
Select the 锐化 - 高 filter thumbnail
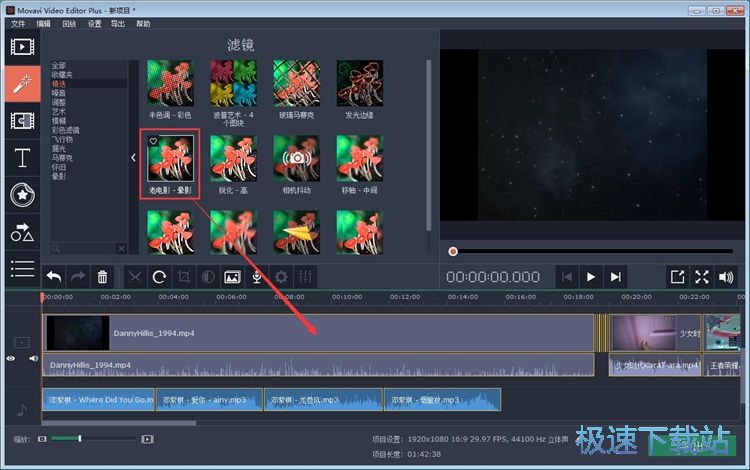point(233,158)
